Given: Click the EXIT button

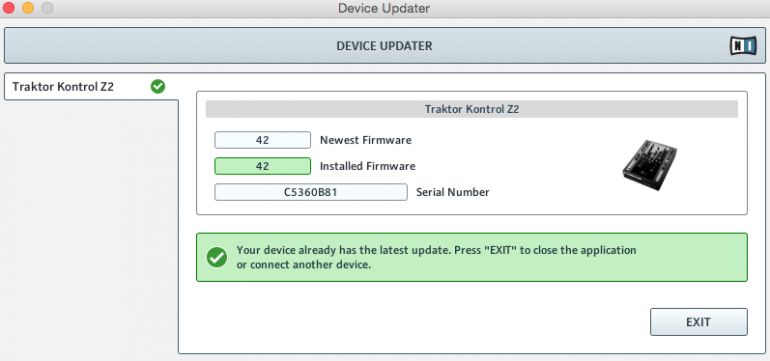Looking at the screenshot, I should point(699,322).
